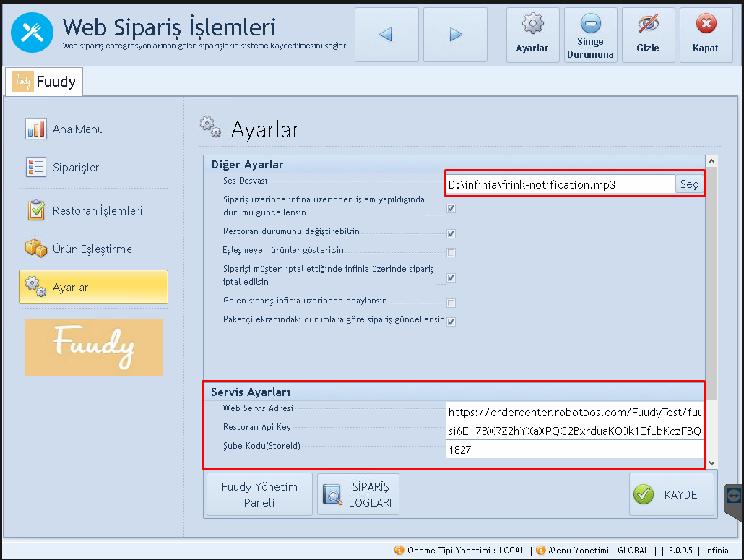Click the Menü Yönetimi info icon
The image size is (744, 560).
pyautogui.click(x=541, y=550)
